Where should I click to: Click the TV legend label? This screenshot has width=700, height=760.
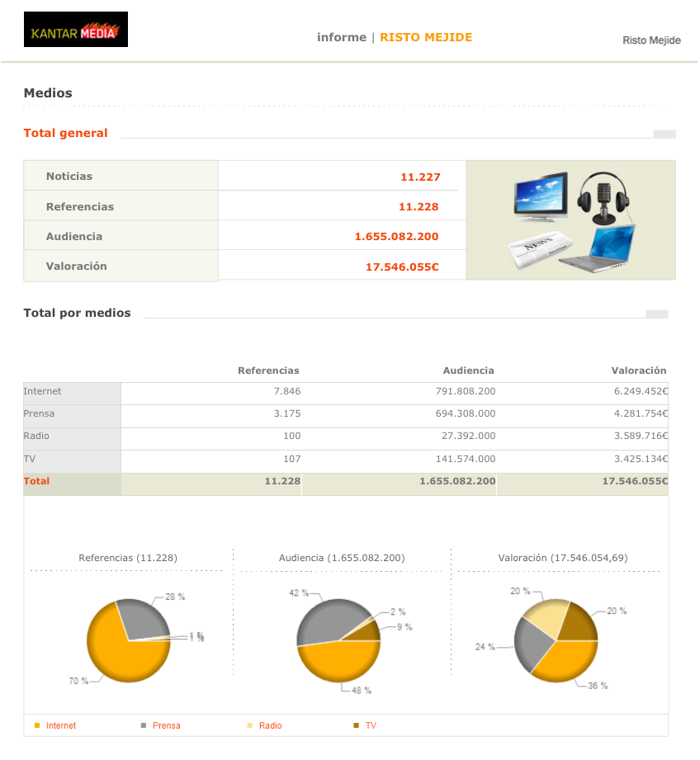[371, 725]
